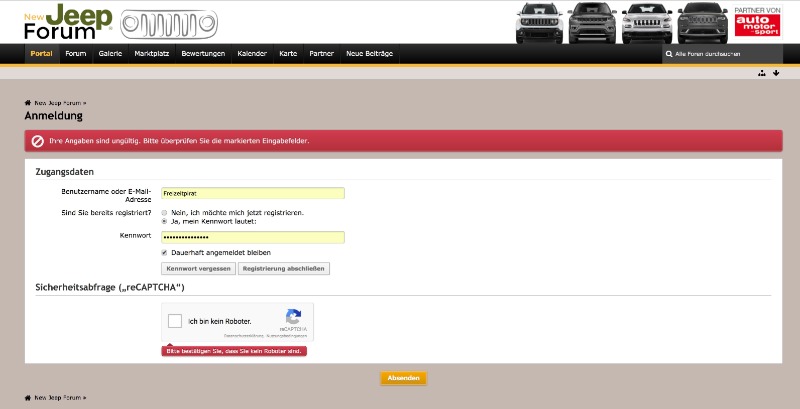Check the 'Ich bin kein Roboter' box
This screenshot has width=800, height=409.
pyautogui.click(x=175, y=321)
